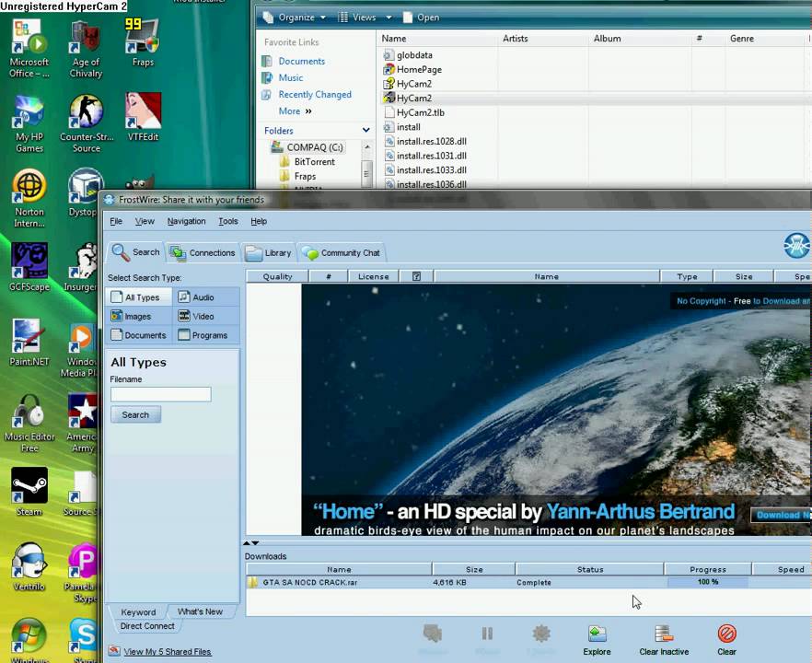Select the Audio search type
Viewport: 812px width, 663px height.
tap(206, 297)
